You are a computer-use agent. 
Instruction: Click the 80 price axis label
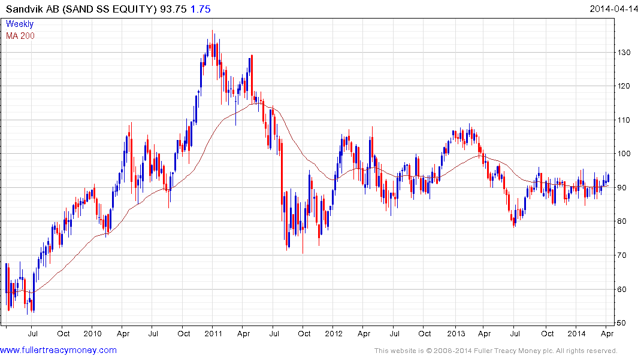[622, 221]
